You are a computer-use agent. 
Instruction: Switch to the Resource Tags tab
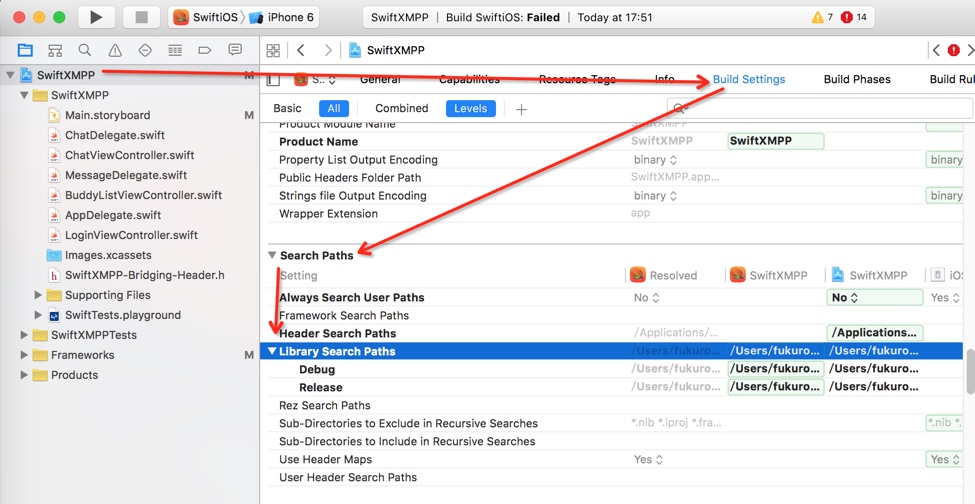[577, 80]
